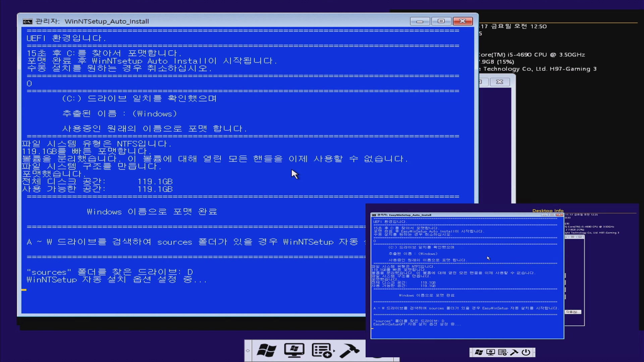Image resolution: width=644 pixels, height=362 pixels.
Task: Close the background window behind the console
Action: [x=500, y=82]
